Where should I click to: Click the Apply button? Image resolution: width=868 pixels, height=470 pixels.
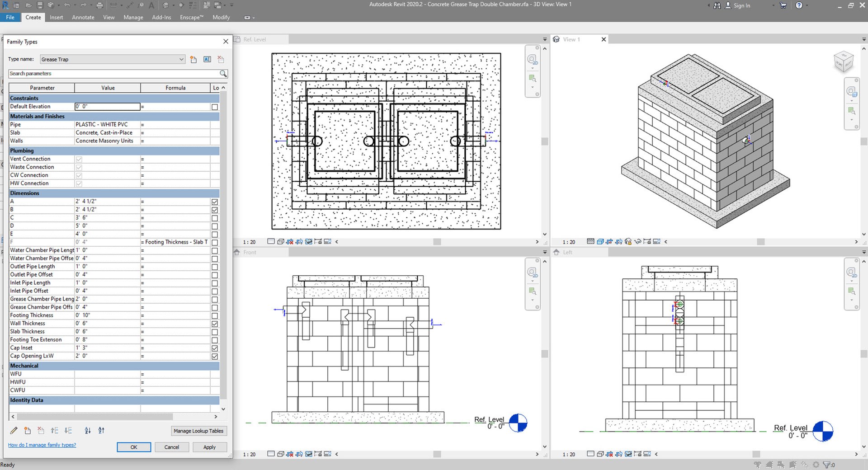tap(209, 447)
